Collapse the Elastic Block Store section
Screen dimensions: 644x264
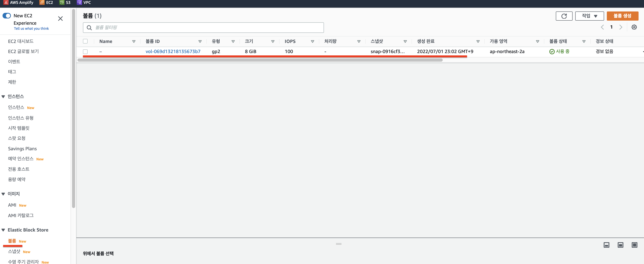click(3, 230)
